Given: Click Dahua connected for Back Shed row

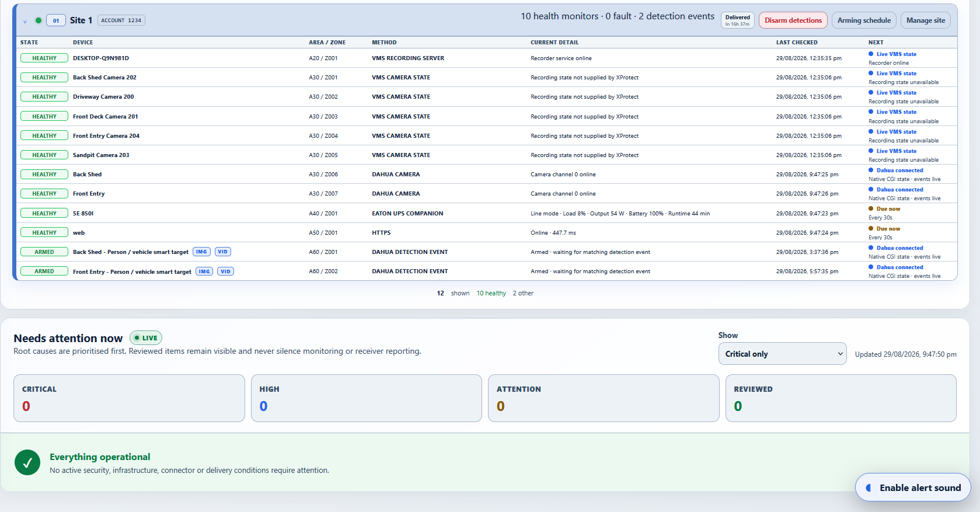Looking at the screenshot, I should point(896,170).
